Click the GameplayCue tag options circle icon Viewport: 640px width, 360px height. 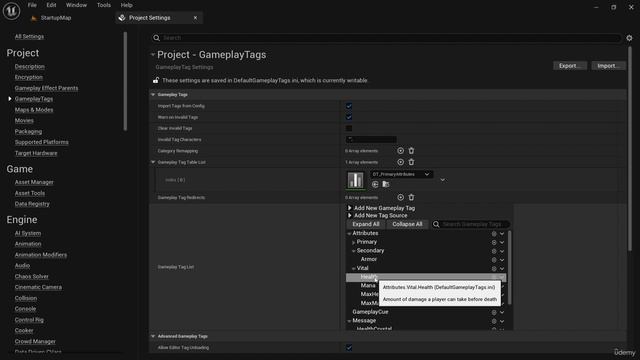(494, 312)
